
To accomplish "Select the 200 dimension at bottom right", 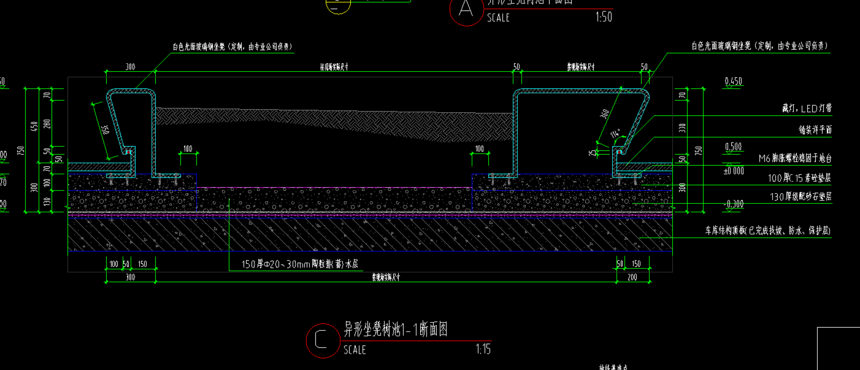I will point(632,278).
